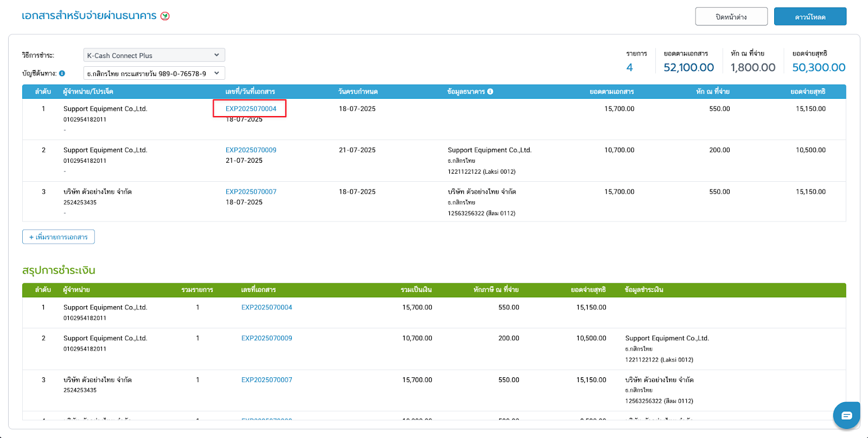Click info icon beside ข้อมูลธนาคาร column header
This screenshot has height=438, width=868.
coord(490,92)
